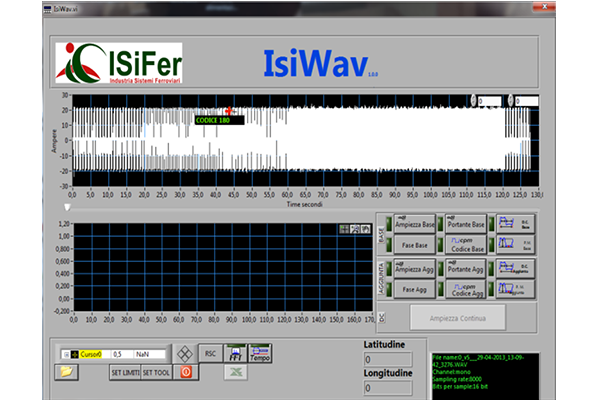Expand the Cursor0 legend row

tap(66, 354)
